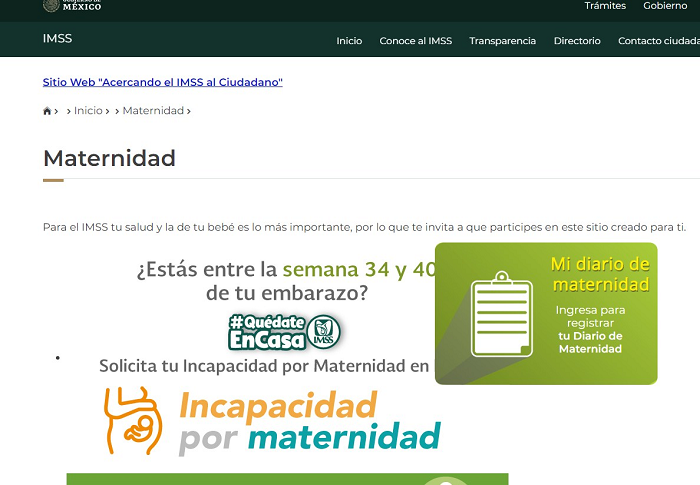Click Maternidad in the breadcrumb trail
The image size is (700, 485).
pos(153,110)
